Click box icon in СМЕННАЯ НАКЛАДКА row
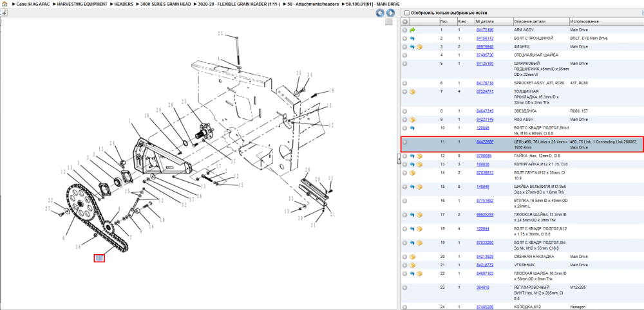Screen dimensions: 644x310 (x=412, y=257)
